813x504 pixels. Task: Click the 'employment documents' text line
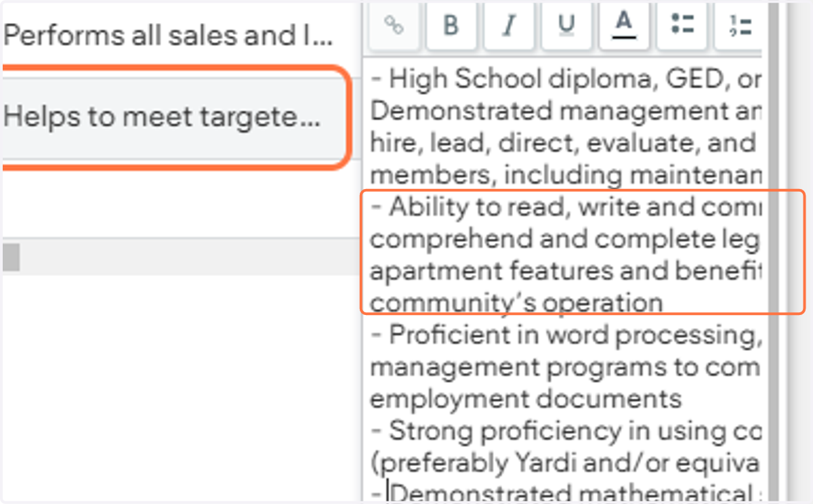click(x=526, y=398)
